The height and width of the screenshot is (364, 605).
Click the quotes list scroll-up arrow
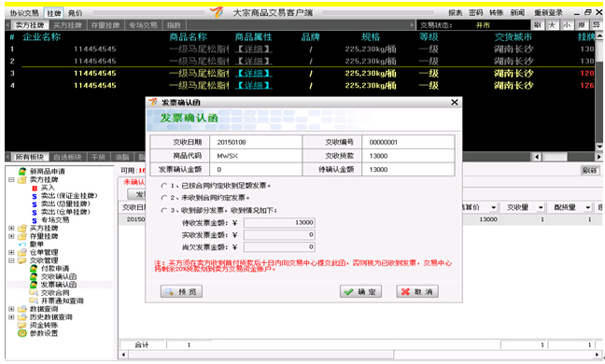(x=599, y=35)
